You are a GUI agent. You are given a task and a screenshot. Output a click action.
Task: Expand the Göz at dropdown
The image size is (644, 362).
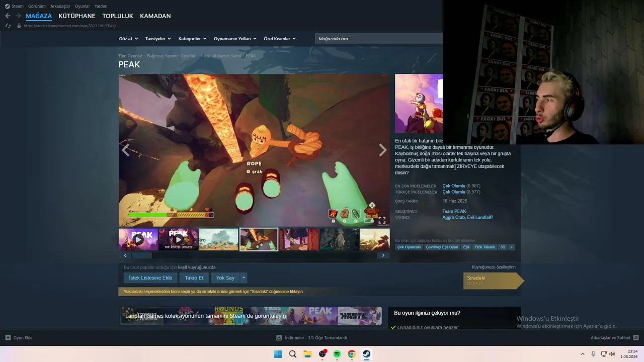click(x=129, y=39)
